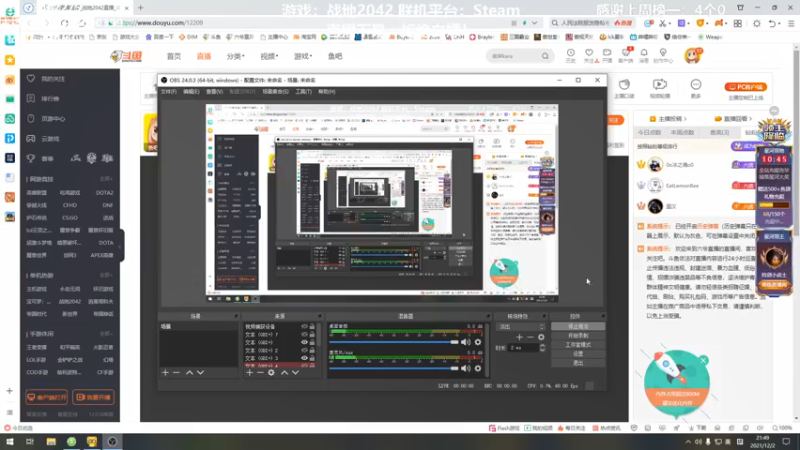The width and height of the screenshot is (800, 450).
Task: Open source properties gear in Sources panel
Action: 271,372
